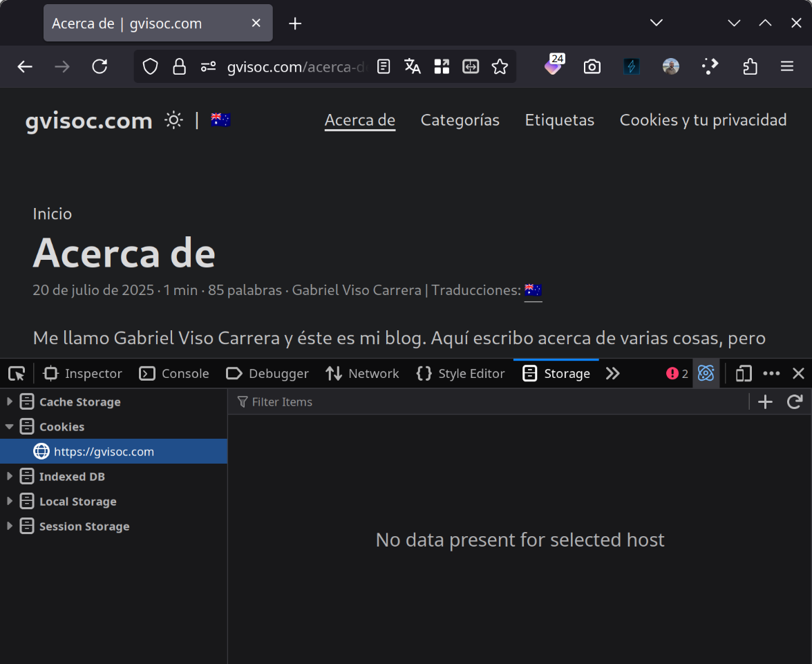Activate the element picker tool
This screenshot has height=664, width=812.
coord(17,373)
